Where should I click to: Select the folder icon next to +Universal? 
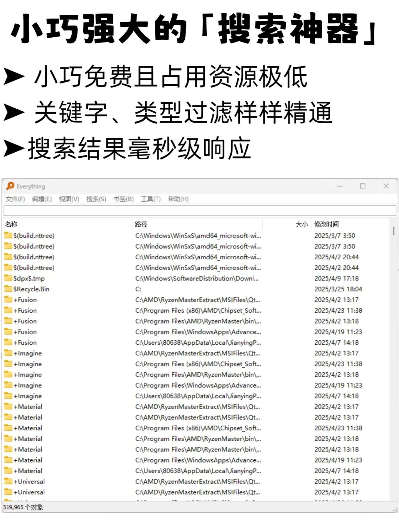point(8,481)
